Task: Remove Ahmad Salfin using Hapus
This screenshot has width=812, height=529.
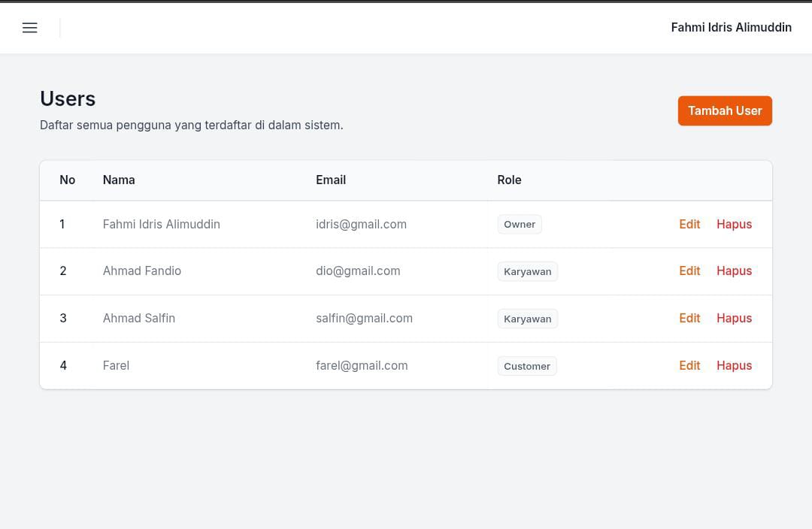Action: pyautogui.click(x=734, y=318)
